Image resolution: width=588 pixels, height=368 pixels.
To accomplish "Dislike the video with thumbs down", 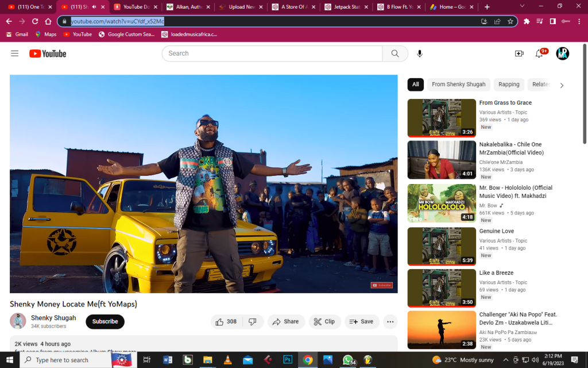I will [253, 321].
